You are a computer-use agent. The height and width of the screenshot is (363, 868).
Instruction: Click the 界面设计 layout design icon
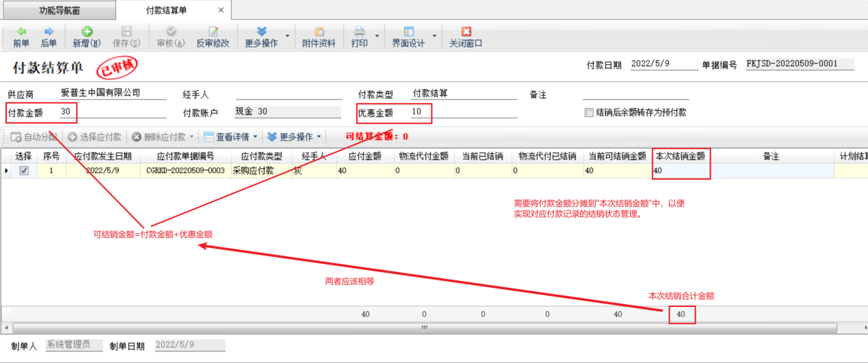pyautogui.click(x=409, y=32)
